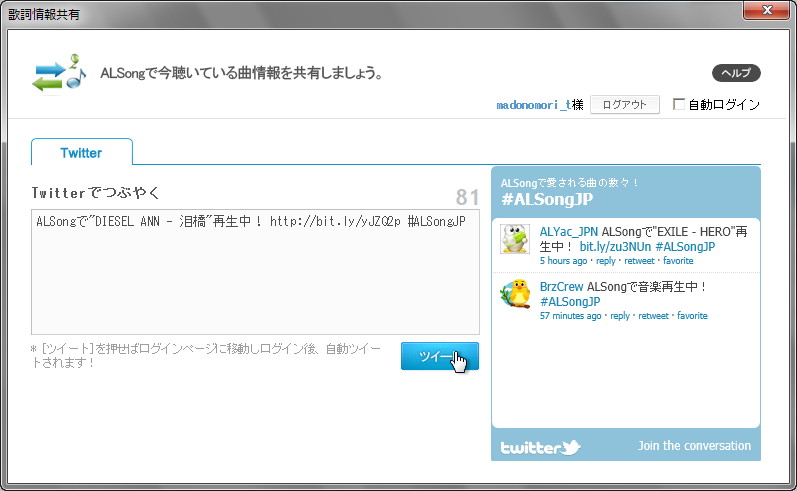
Task: Open BrzCrew user profile link
Action: (561, 287)
